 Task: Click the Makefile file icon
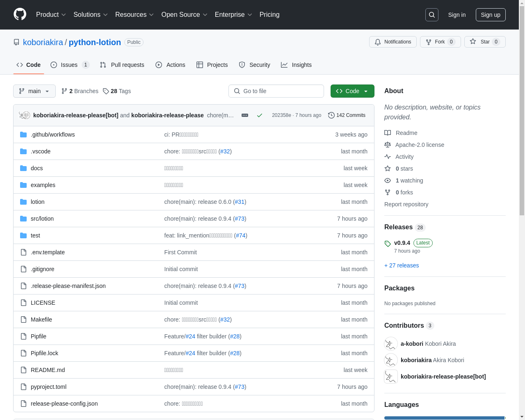(23, 320)
